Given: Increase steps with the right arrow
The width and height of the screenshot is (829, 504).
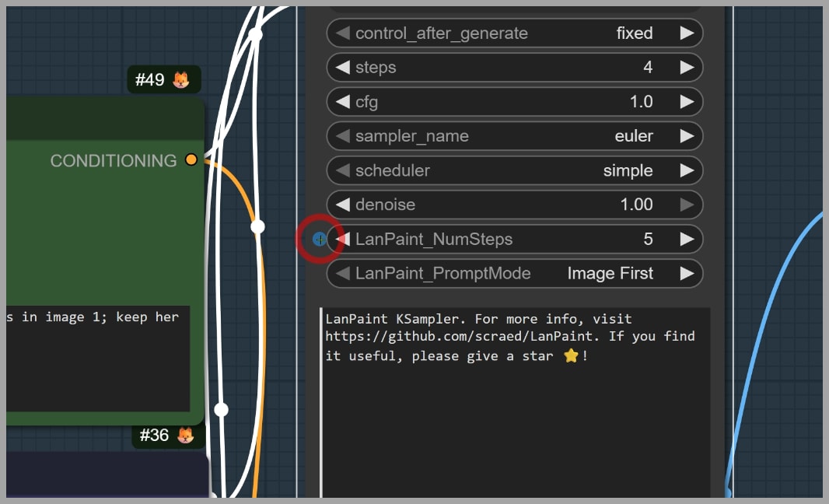Looking at the screenshot, I should click(686, 68).
